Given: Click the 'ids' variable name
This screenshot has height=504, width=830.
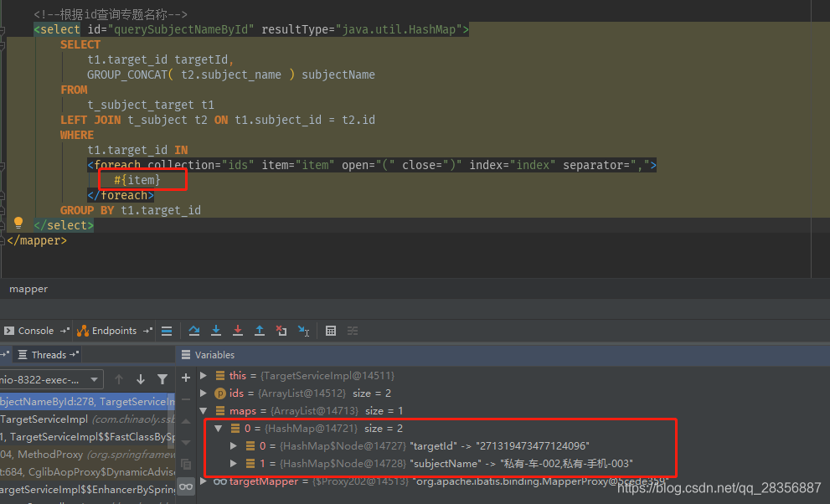Looking at the screenshot, I should (236, 393).
